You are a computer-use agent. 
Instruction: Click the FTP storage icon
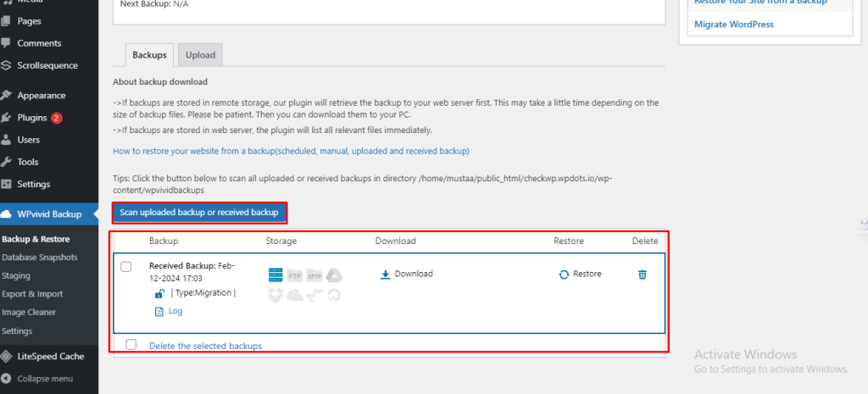point(295,275)
